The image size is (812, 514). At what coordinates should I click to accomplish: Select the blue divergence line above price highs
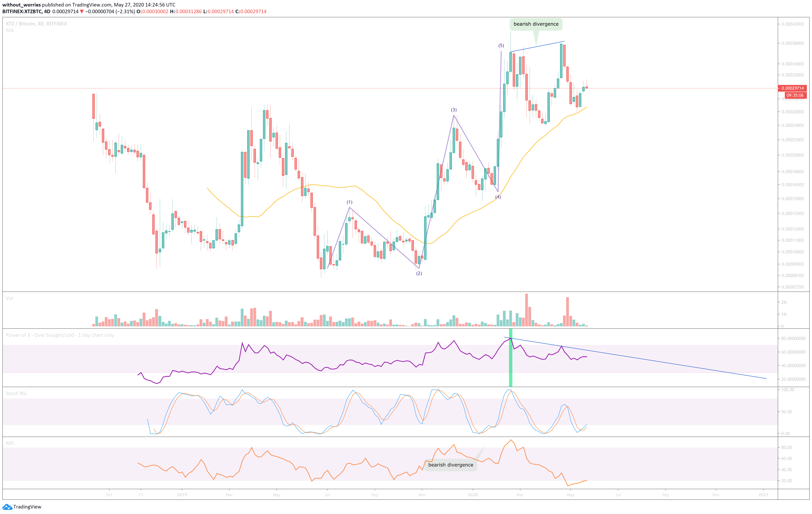pos(538,47)
